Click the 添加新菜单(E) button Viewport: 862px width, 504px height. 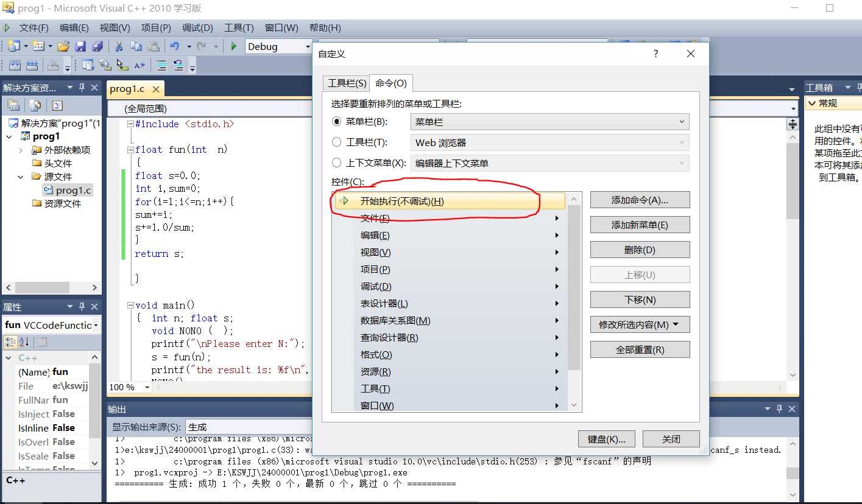pos(640,225)
